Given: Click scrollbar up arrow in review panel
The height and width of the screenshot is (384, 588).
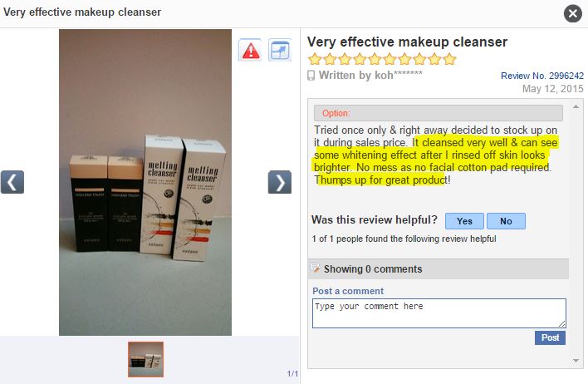Looking at the screenshot, I should (x=576, y=107).
